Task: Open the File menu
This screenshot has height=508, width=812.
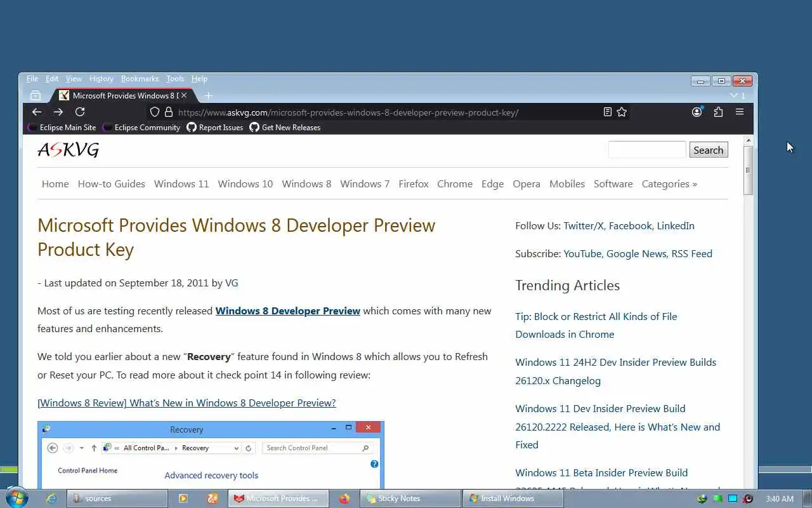Action: 32,79
